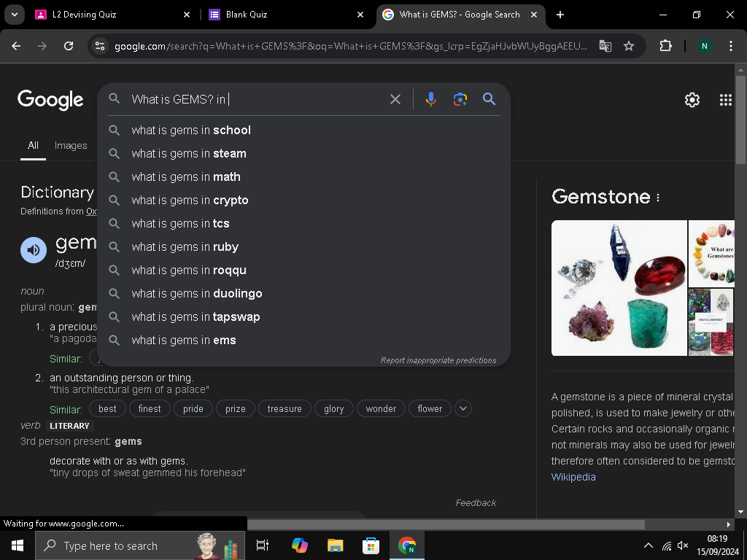Open the Google apps grid

[x=725, y=100]
